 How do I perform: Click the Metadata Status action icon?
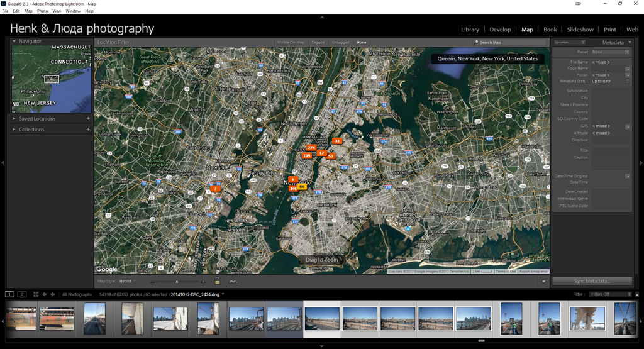point(627,81)
